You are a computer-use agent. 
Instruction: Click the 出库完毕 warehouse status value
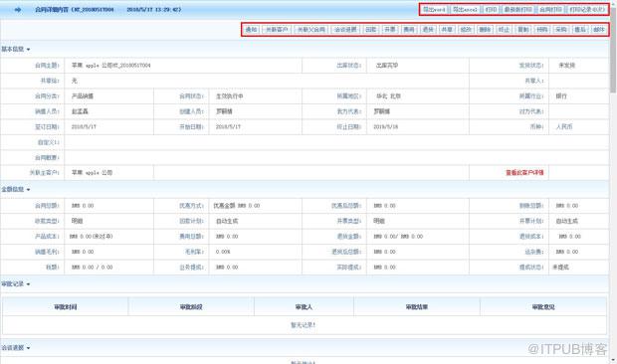[x=387, y=66]
